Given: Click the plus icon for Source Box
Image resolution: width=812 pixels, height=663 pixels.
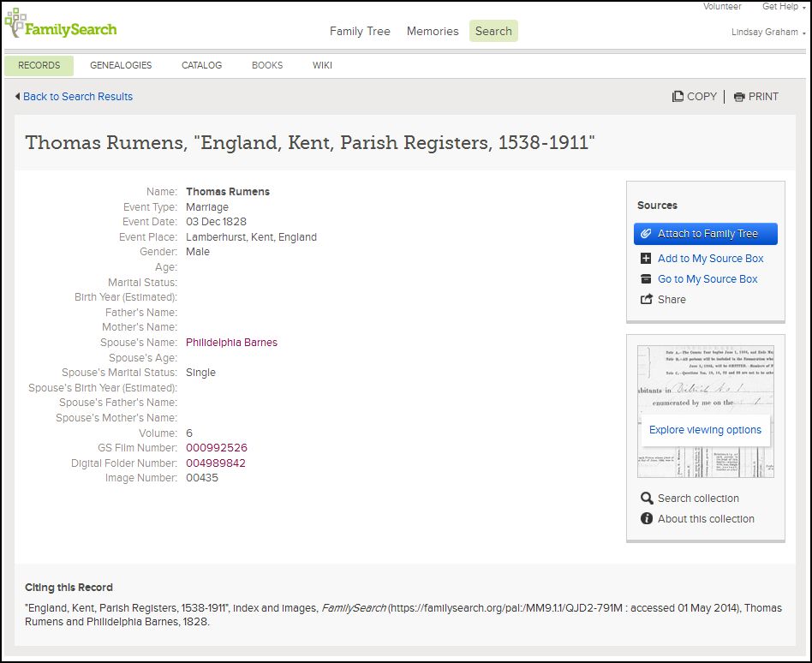Looking at the screenshot, I should point(646,258).
